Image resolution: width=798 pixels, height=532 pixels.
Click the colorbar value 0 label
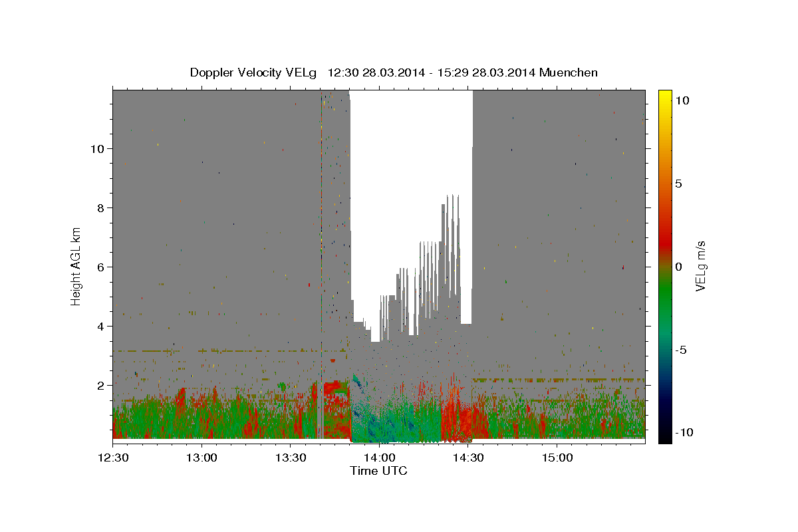679,267
